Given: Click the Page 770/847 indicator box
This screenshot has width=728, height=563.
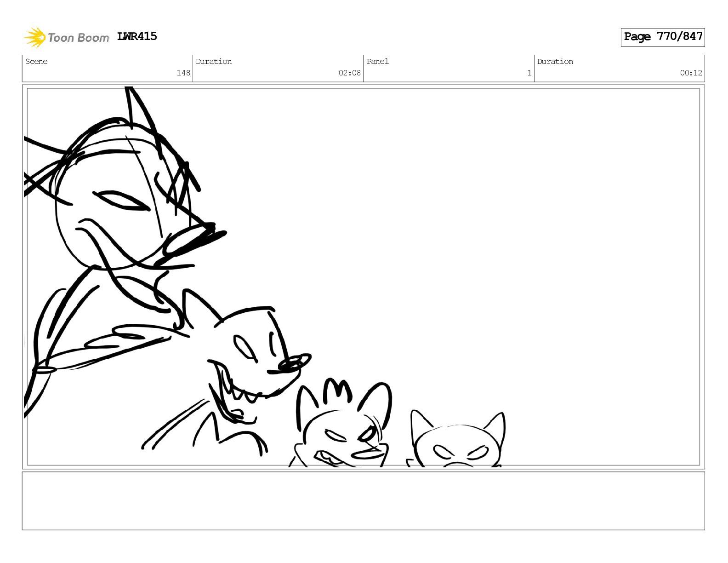Looking at the screenshot, I should (x=662, y=37).
